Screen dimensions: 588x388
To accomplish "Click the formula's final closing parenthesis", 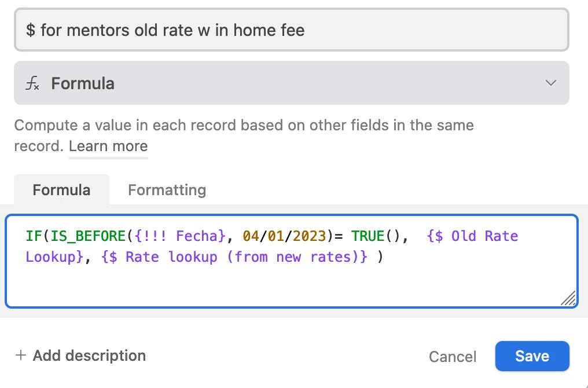I will pos(380,257).
